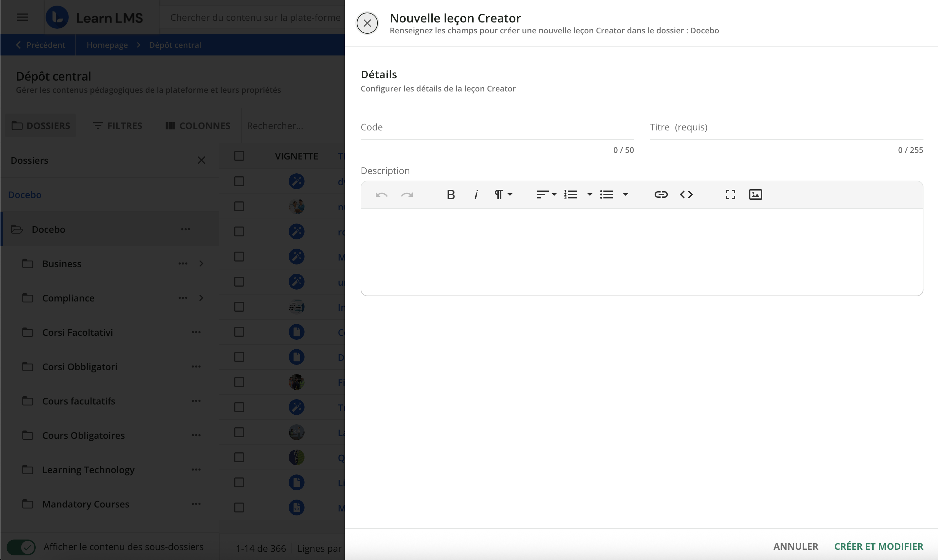938x560 pixels.
Task: Open the COLONNES tab
Action: tap(198, 126)
